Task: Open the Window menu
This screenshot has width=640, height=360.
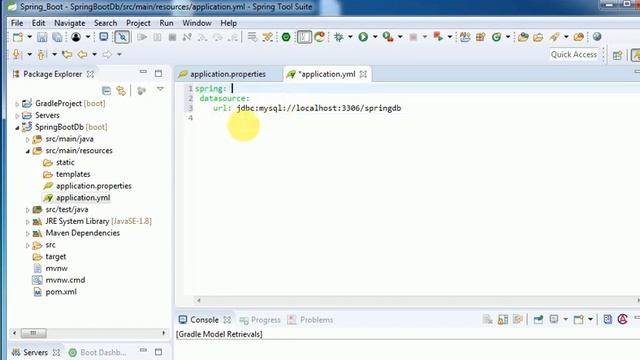Action: [x=197, y=23]
